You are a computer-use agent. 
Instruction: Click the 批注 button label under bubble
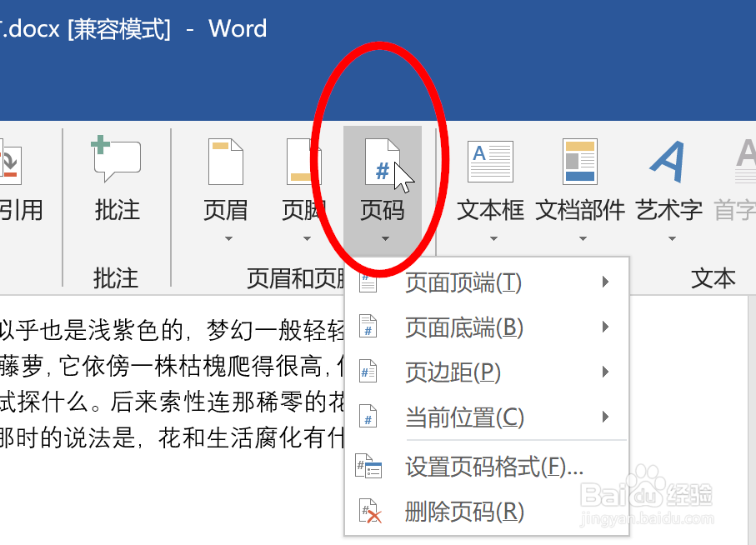(118, 211)
